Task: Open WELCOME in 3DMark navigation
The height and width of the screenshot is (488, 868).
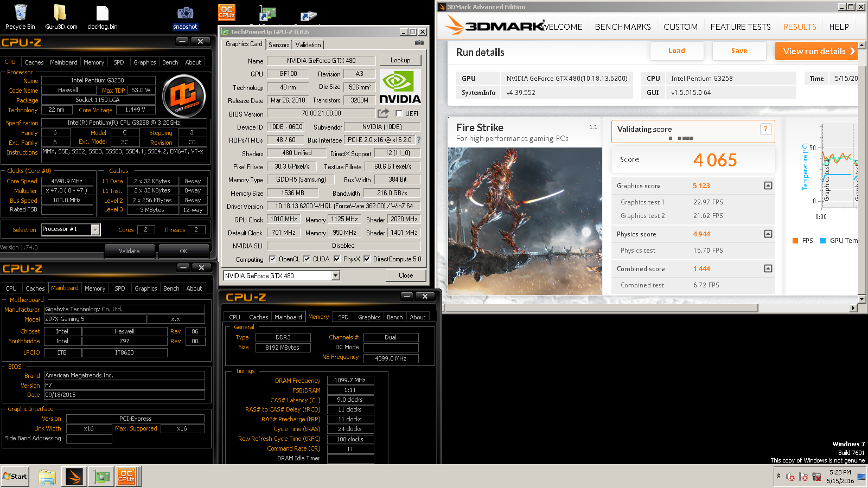Action: 563,27
